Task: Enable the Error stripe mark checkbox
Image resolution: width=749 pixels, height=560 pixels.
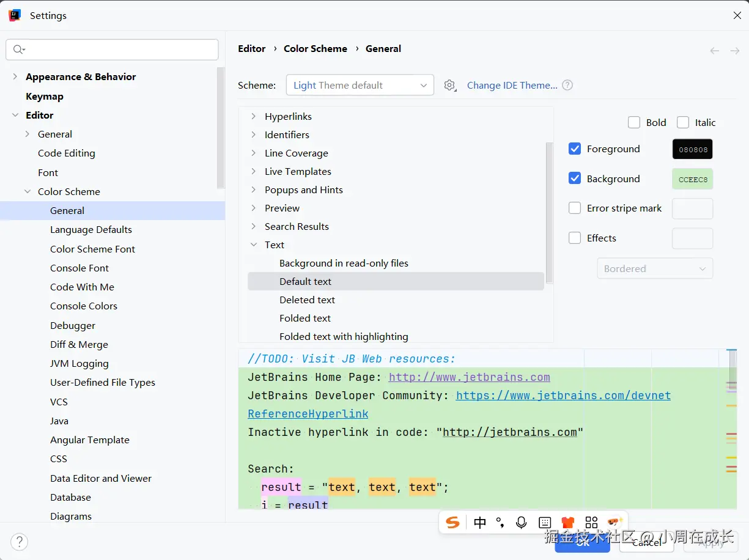Action: click(x=575, y=208)
